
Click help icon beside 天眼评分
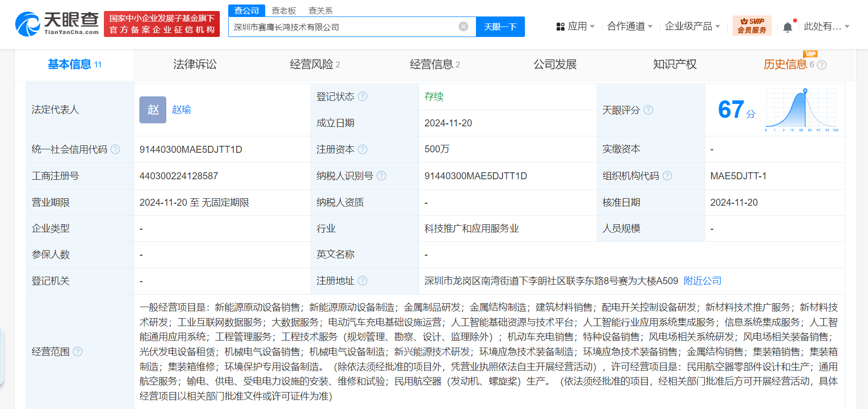pos(648,110)
